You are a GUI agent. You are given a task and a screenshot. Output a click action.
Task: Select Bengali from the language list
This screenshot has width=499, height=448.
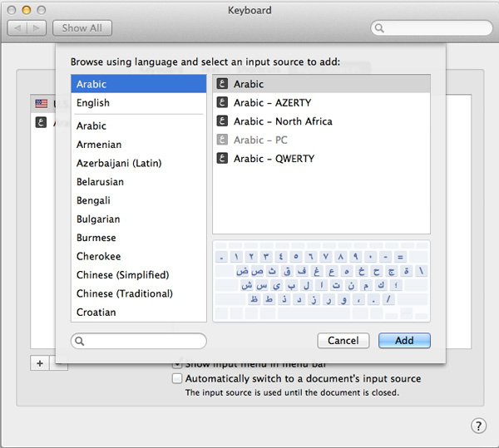(x=93, y=200)
